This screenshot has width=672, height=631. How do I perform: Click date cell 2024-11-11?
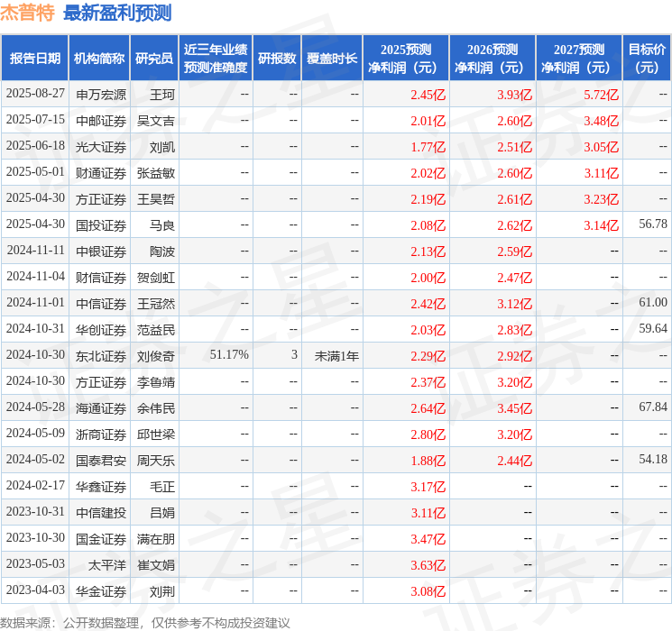point(35,251)
